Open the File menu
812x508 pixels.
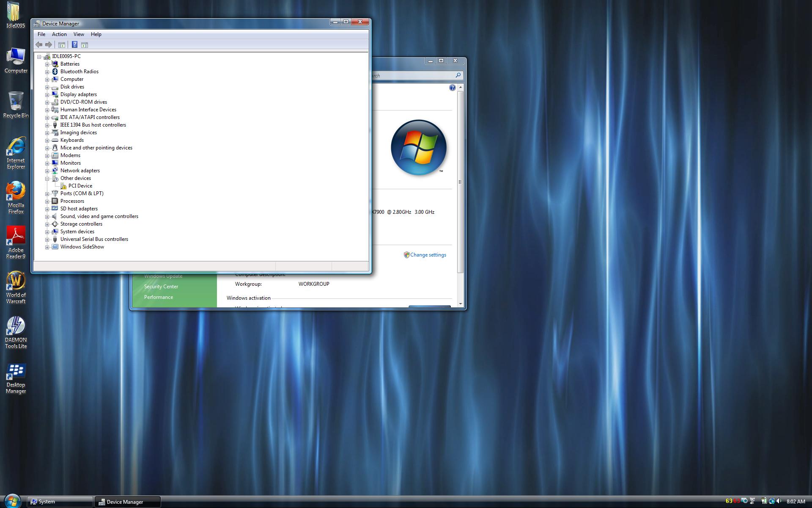(x=41, y=34)
